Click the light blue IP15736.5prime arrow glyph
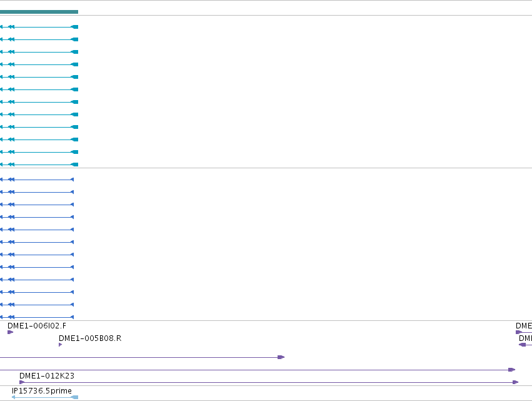This screenshot has height=401, width=532. pos(45,397)
